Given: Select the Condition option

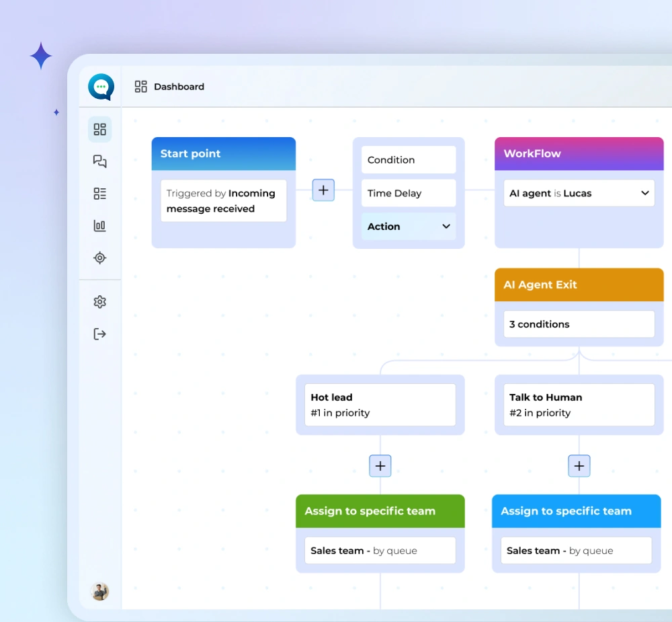Looking at the screenshot, I should 409,160.
